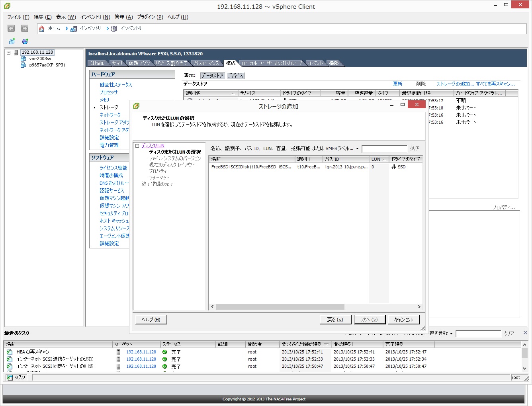Click the タスク icon in the status bar

tap(10, 377)
